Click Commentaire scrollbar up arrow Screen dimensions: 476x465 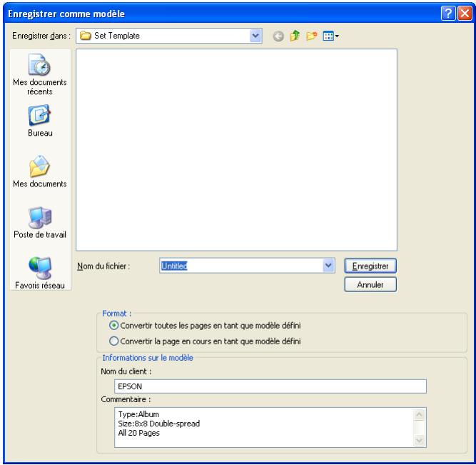(419, 414)
